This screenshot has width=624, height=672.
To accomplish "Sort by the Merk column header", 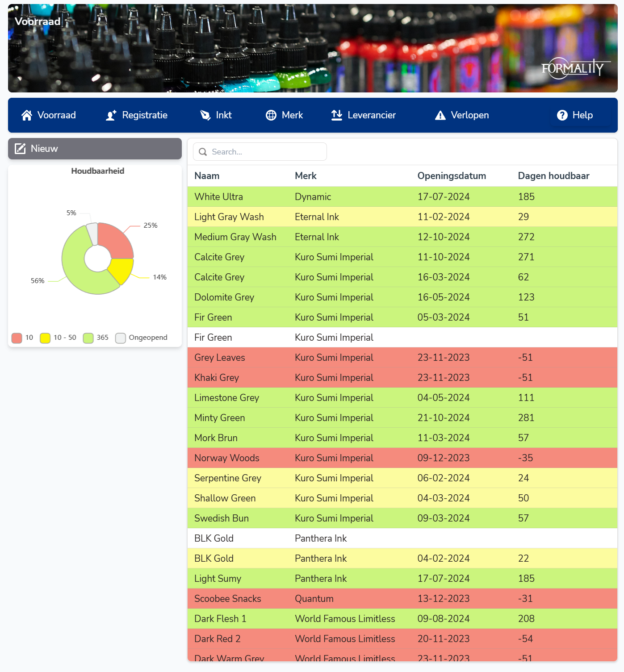I will click(x=306, y=176).
